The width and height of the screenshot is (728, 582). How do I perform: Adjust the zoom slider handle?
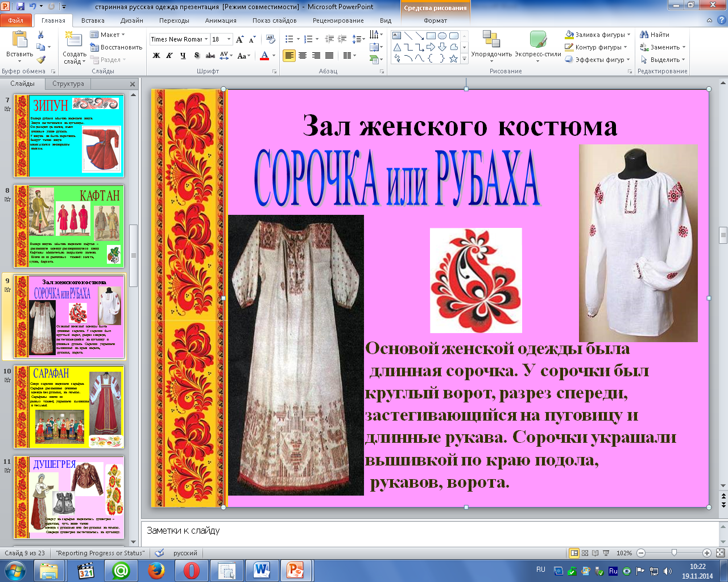coord(674,553)
